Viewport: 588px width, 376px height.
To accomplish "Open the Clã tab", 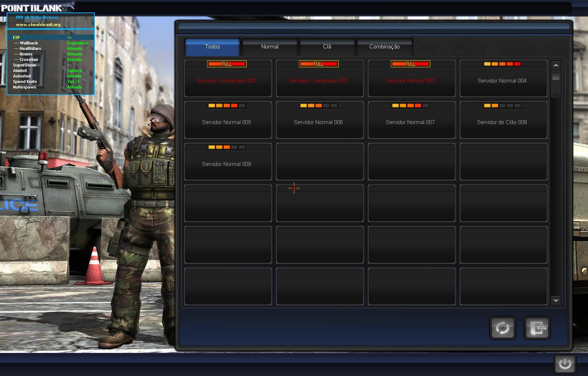I will (327, 47).
